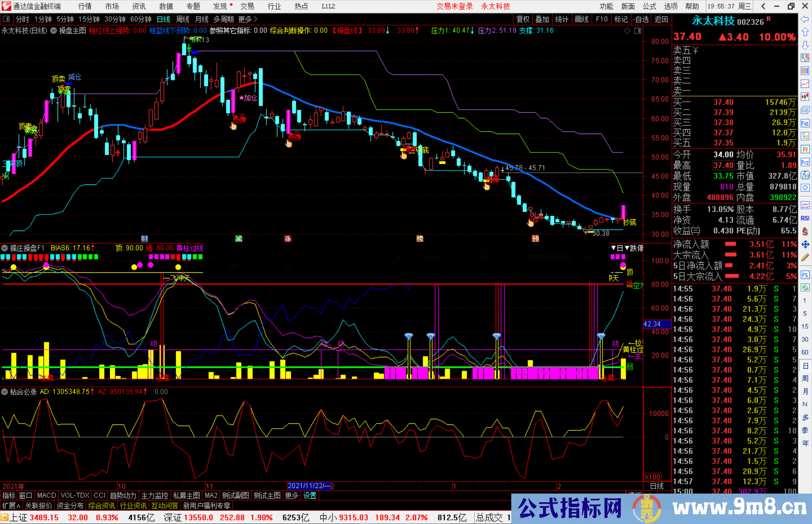Viewport: 812px width, 524px height.
Task: Click the X100 scale button
Action: 653,477
